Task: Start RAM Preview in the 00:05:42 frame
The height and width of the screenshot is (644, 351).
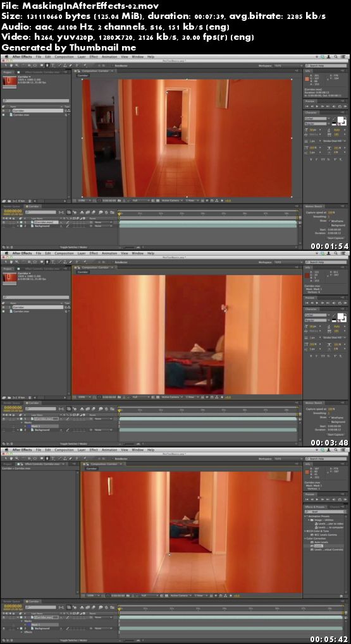Action: point(345,499)
